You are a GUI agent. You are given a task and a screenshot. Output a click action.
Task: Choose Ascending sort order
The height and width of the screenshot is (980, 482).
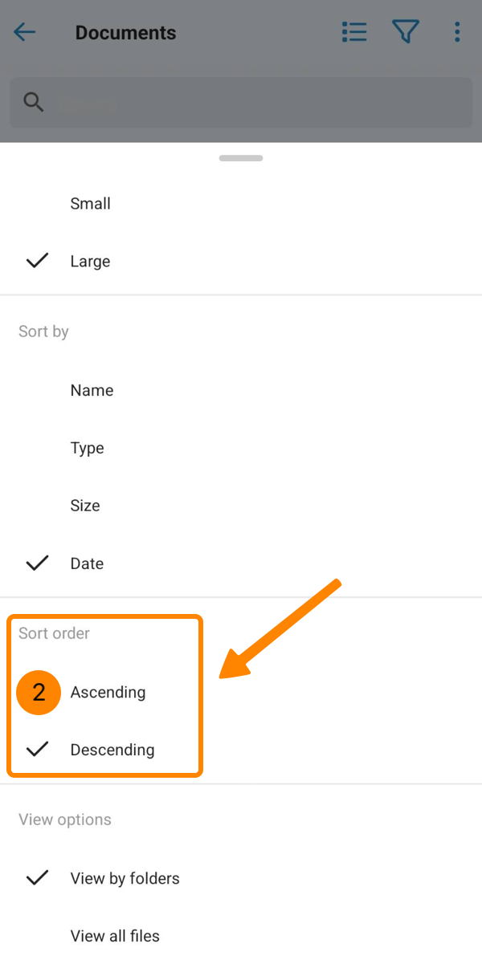point(108,692)
